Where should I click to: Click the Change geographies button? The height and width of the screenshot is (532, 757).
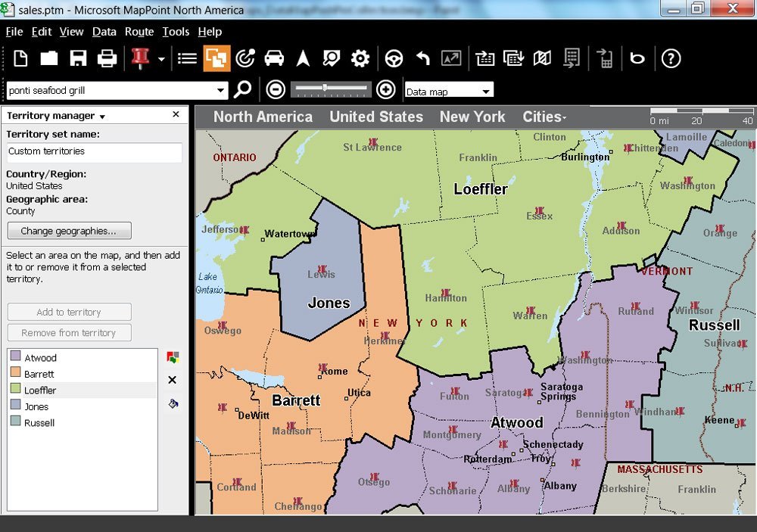coord(69,231)
